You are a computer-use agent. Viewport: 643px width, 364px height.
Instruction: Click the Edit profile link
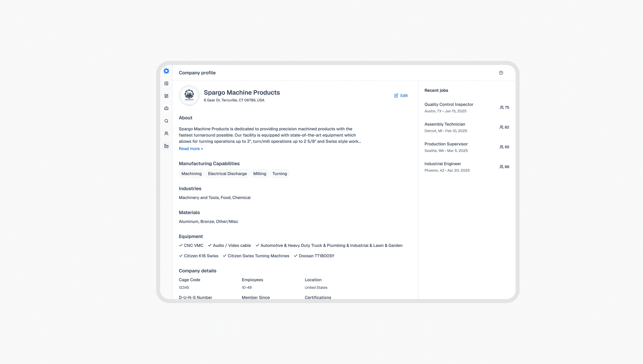pyautogui.click(x=404, y=95)
